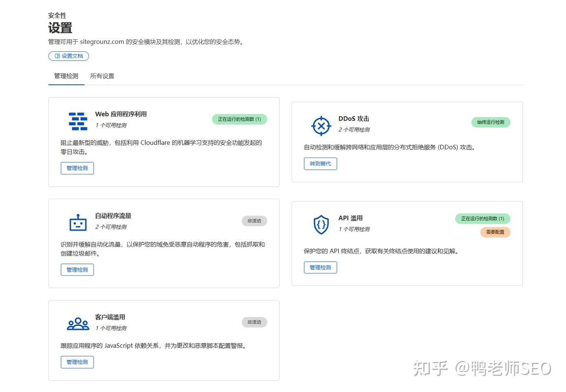
Task: Click the 始终运行检测 green badge
Action: tap(491, 122)
